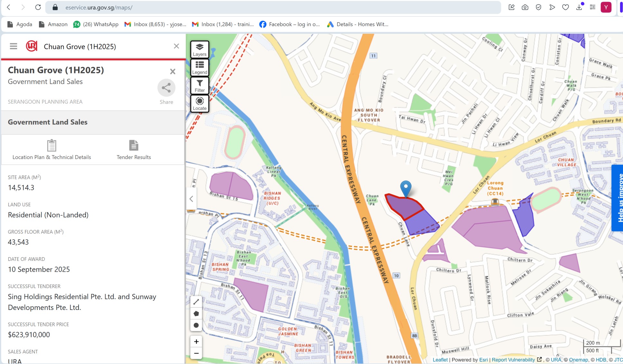This screenshot has width=623, height=364.
Task: Click gross floor area value 43,543
Action: pyautogui.click(x=18, y=242)
